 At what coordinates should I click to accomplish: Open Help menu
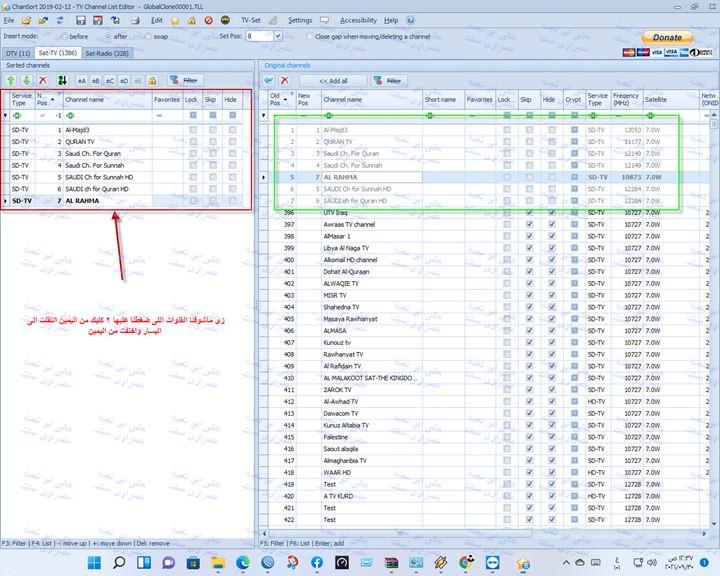click(x=391, y=20)
